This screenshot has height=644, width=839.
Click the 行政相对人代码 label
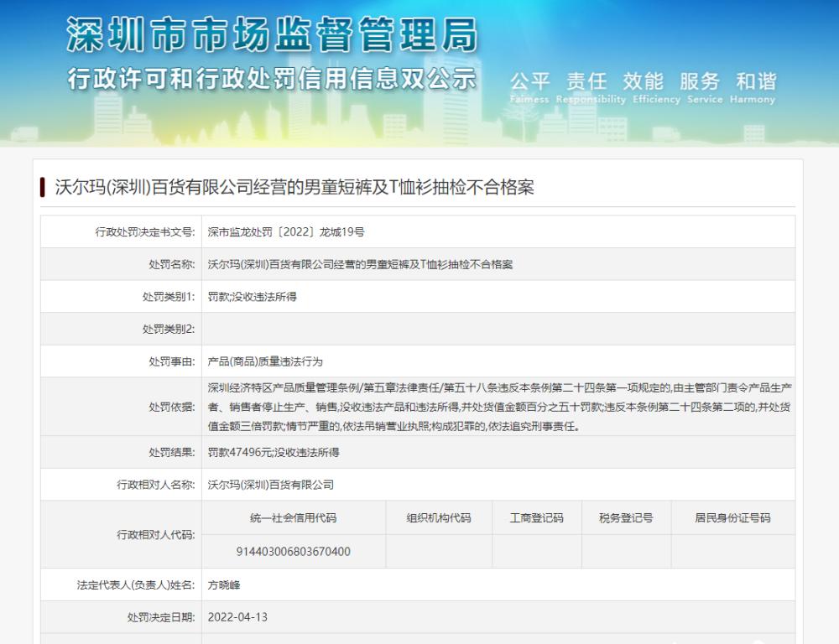[156, 534]
